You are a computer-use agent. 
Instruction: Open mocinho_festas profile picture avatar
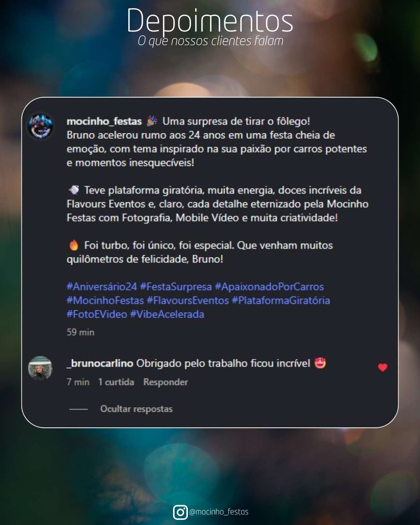click(40, 126)
